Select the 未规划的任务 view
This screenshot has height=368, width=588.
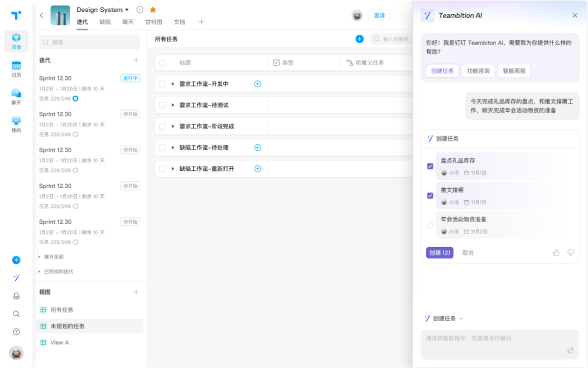(x=68, y=326)
